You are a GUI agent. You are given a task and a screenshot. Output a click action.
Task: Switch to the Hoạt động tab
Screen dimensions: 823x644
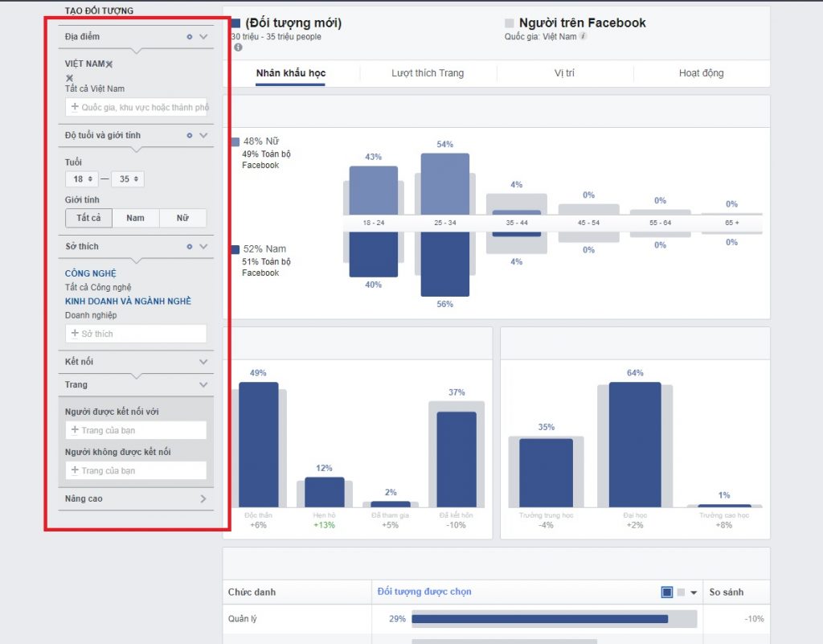point(701,73)
